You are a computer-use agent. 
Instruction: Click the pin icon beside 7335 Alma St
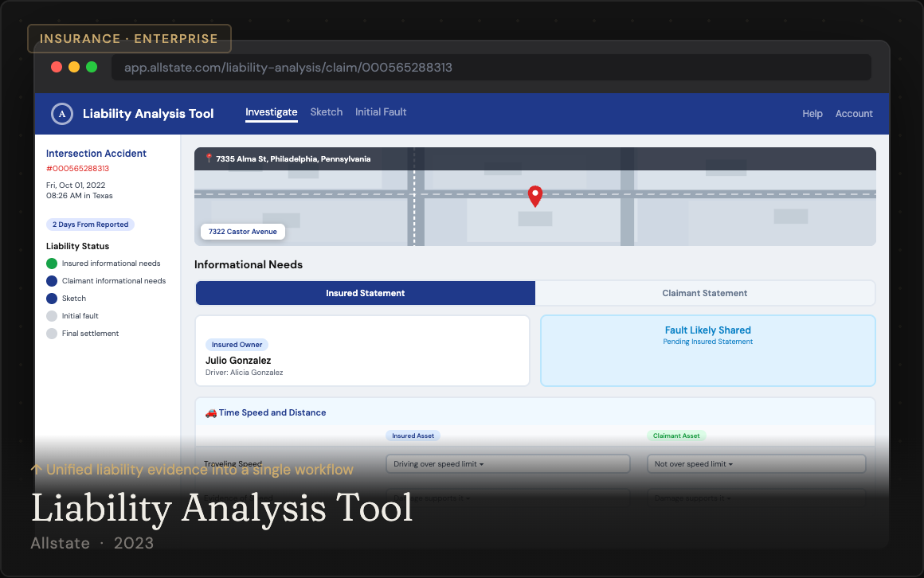click(x=209, y=158)
